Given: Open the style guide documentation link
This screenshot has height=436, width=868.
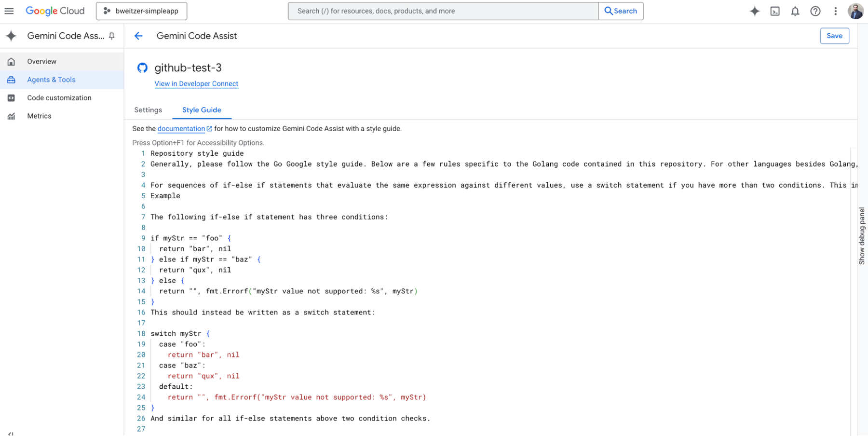Looking at the screenshot, I should (181, 129).
